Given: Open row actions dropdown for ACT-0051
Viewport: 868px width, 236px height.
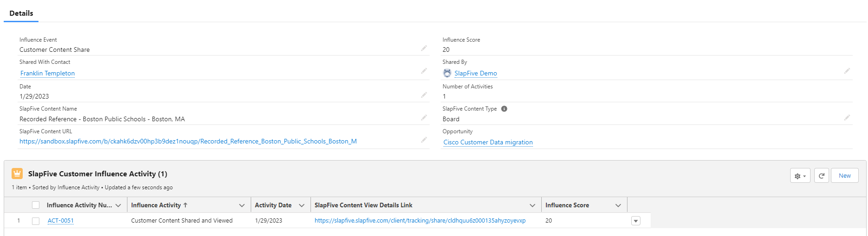Looking at the screenshot, I should click(635, 221).
